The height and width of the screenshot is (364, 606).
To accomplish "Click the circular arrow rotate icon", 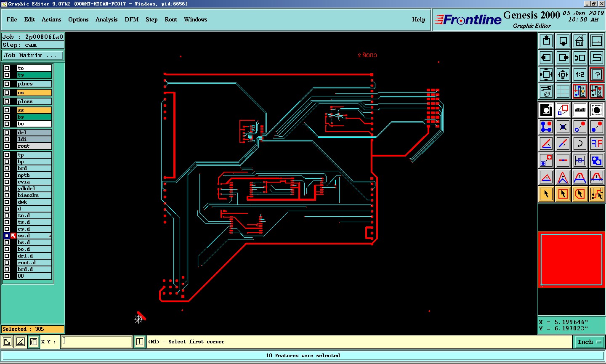I will click(x=580, y=143).
